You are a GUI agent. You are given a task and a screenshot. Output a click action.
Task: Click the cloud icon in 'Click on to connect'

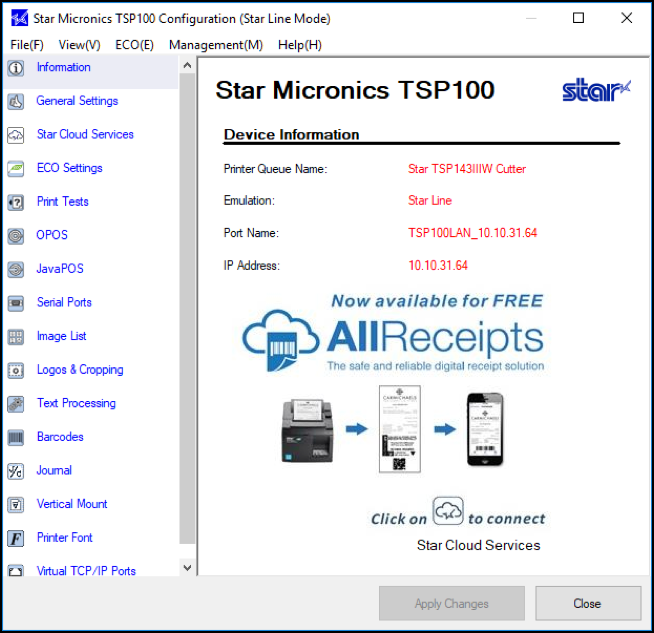pyautogui.click(x=448, y=510)
